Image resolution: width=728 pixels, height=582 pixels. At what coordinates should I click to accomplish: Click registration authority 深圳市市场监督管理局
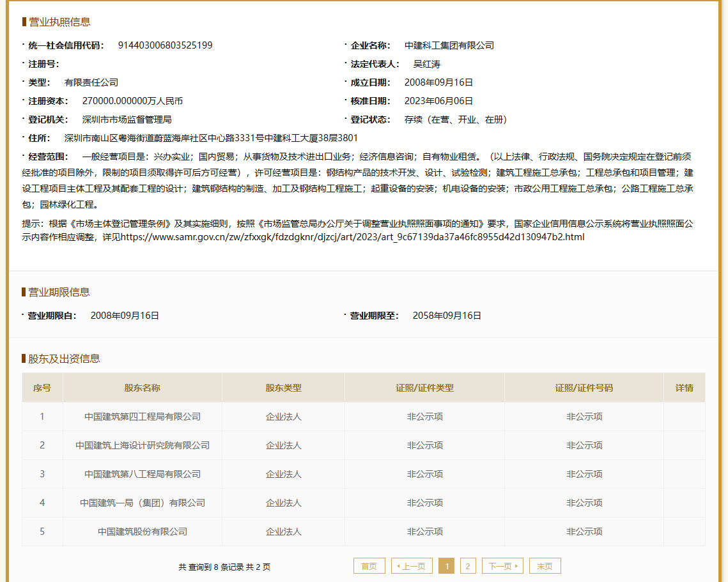(x=127, y=119)
